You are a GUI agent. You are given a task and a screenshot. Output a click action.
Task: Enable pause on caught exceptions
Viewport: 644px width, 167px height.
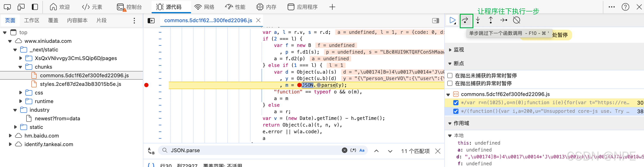[450, 83]
